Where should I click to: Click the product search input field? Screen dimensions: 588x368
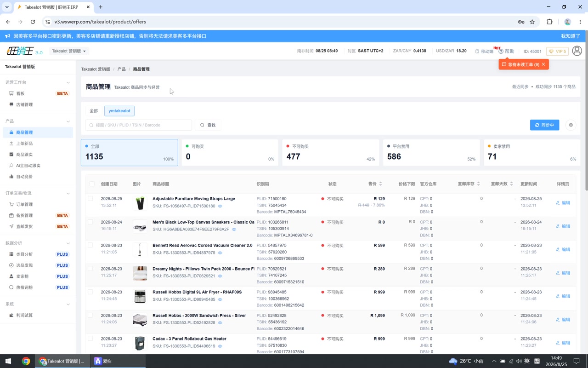139,125
